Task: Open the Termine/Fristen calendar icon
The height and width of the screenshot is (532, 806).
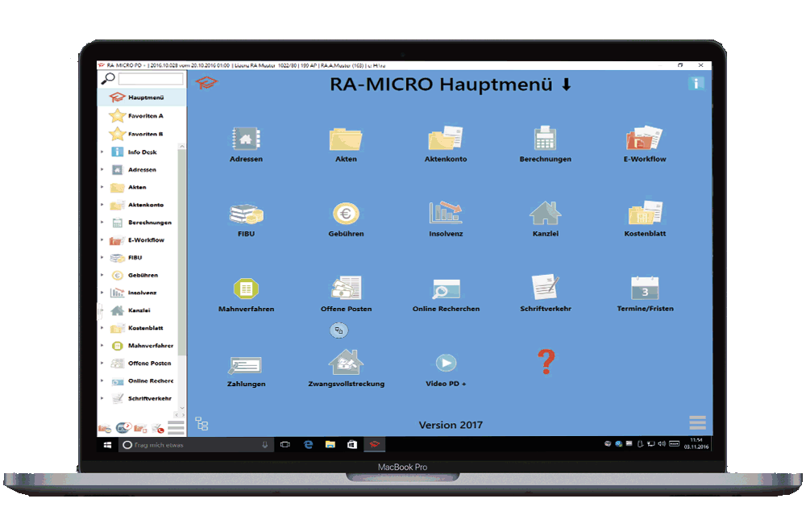Action: (x=645, y=288)
